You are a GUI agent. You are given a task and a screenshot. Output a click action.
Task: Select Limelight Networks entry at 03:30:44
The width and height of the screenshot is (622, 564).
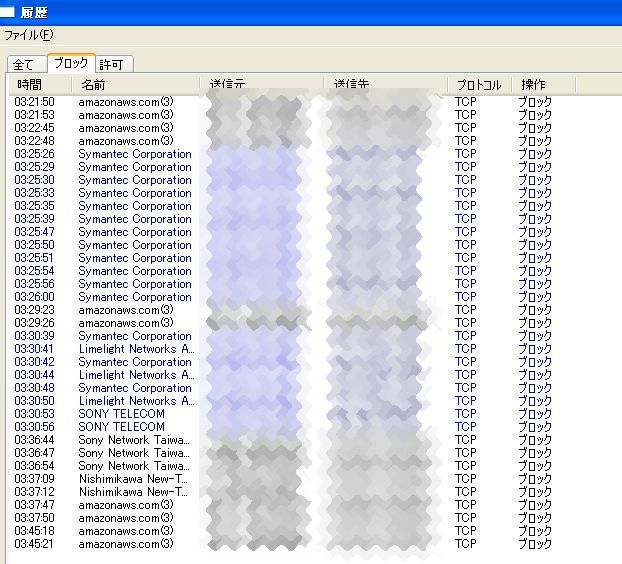tap(283, 375)
